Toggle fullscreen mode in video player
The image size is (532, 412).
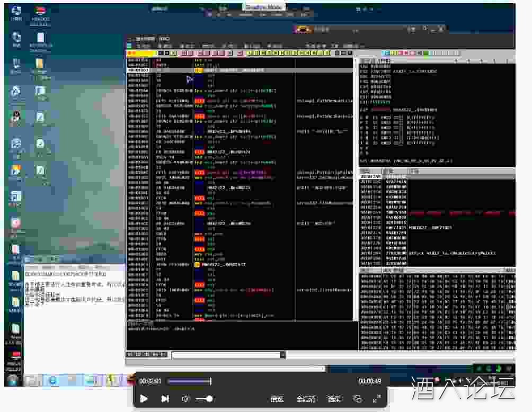click(x=377, y=399)
